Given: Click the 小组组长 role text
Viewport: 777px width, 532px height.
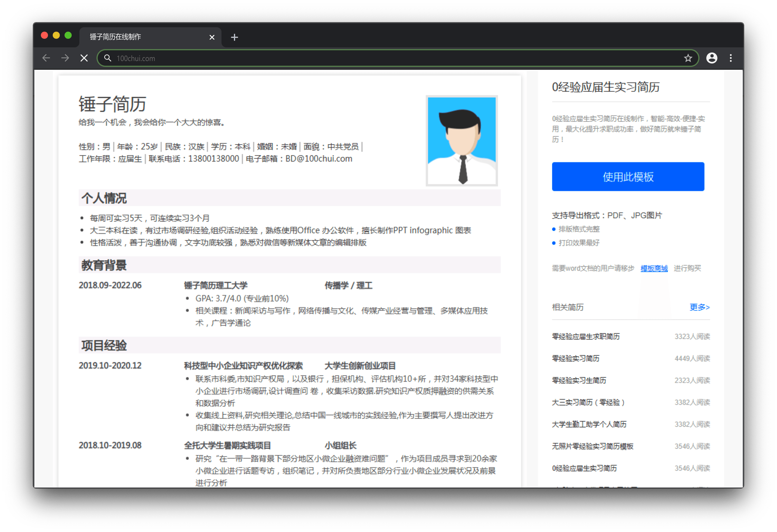Looking at the screenshot, I should (340, 445).
